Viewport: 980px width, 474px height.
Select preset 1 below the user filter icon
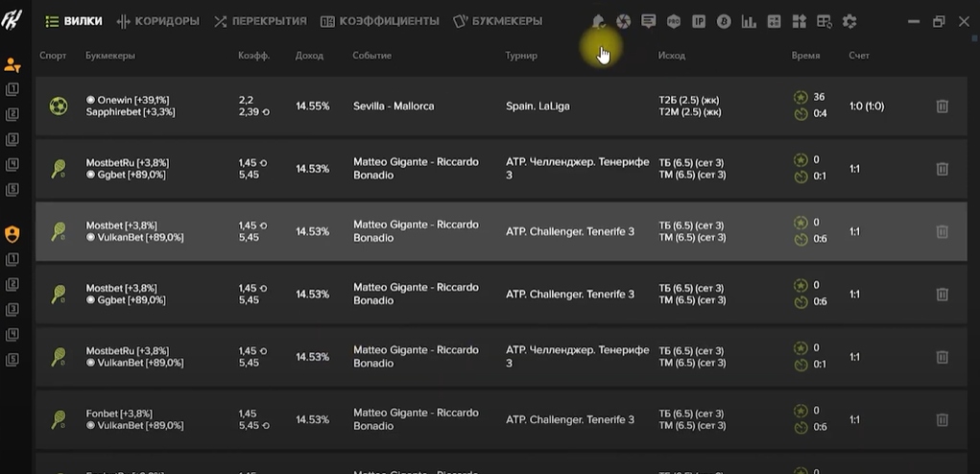(x=12, y=89)
